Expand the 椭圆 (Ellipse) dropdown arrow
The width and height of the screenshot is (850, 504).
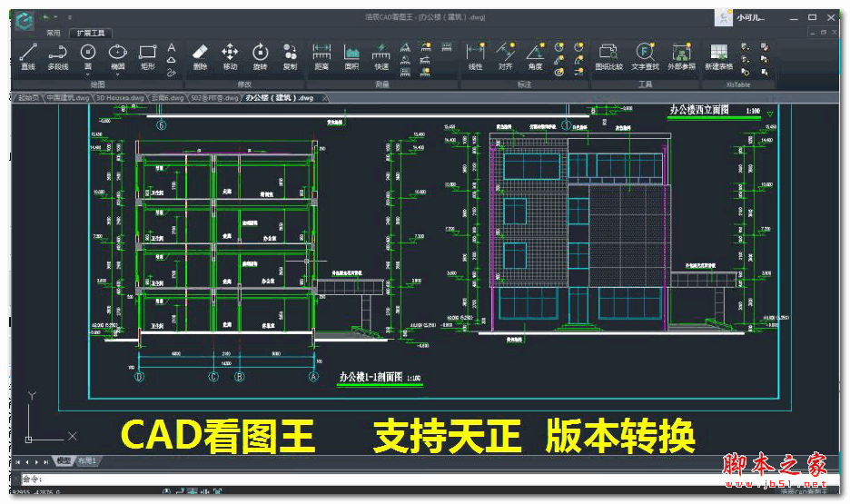pyautogui.click(x=118, y=74)
